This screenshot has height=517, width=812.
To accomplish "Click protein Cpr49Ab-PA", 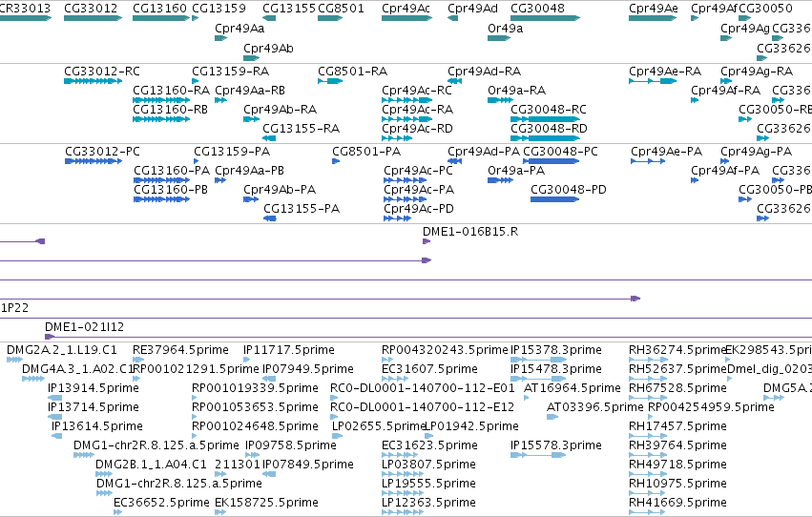I will [280, 190].
